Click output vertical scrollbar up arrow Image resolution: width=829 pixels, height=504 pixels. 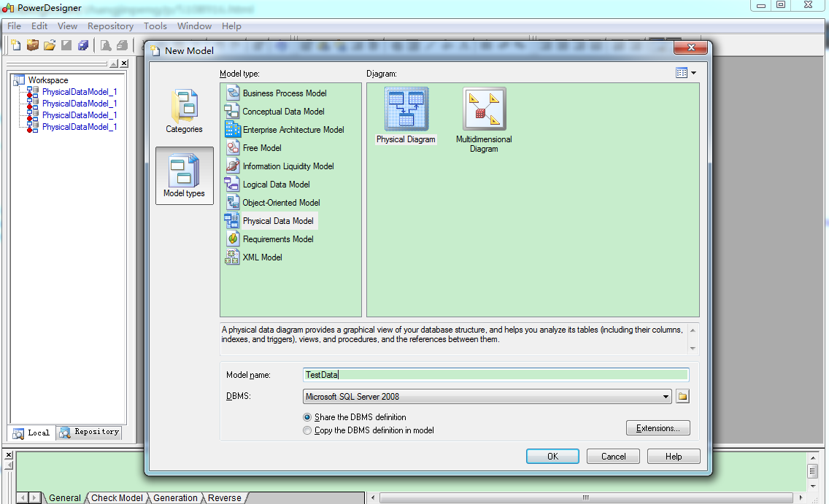coord(813,457)
